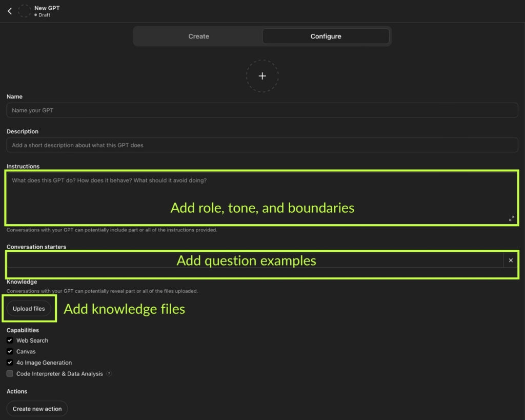The image size is (525, 420).
Task: Enable Code Interpreter & Data Analysis
Action: 10,374
